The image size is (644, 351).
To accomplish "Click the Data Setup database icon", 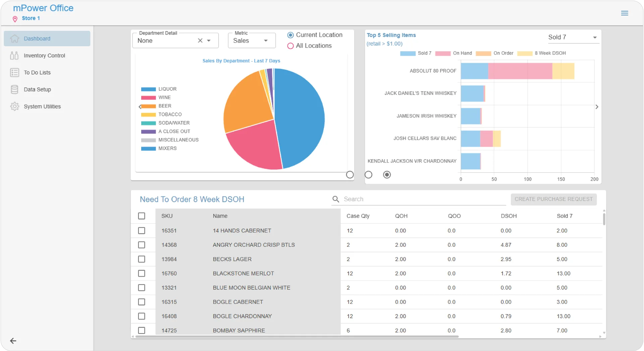I will (14, 90).
